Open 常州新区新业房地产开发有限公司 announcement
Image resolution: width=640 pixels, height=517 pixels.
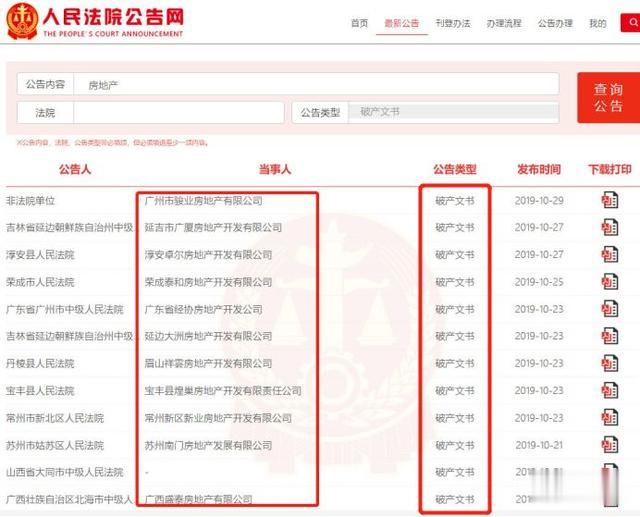pos(218,418)
